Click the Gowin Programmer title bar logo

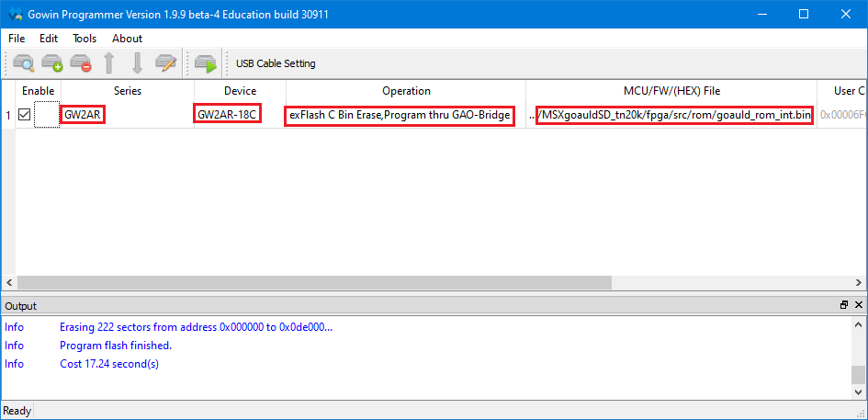click(16, 15)
